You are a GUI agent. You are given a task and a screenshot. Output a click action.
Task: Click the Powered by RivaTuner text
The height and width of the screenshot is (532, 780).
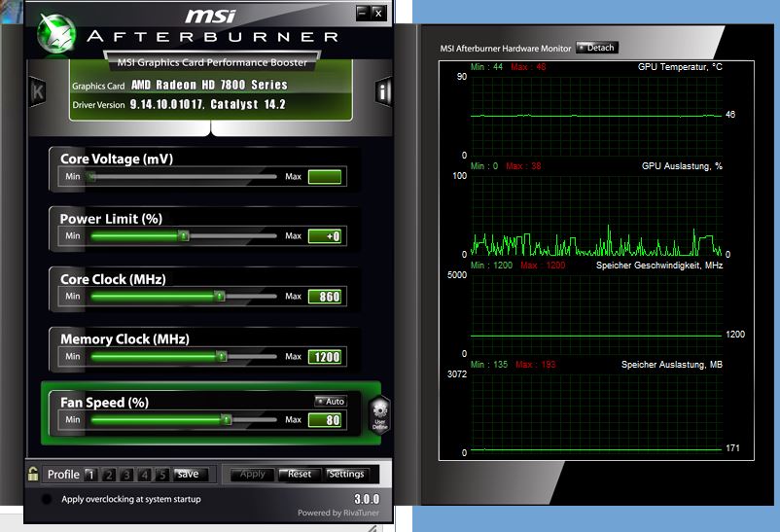338,513
